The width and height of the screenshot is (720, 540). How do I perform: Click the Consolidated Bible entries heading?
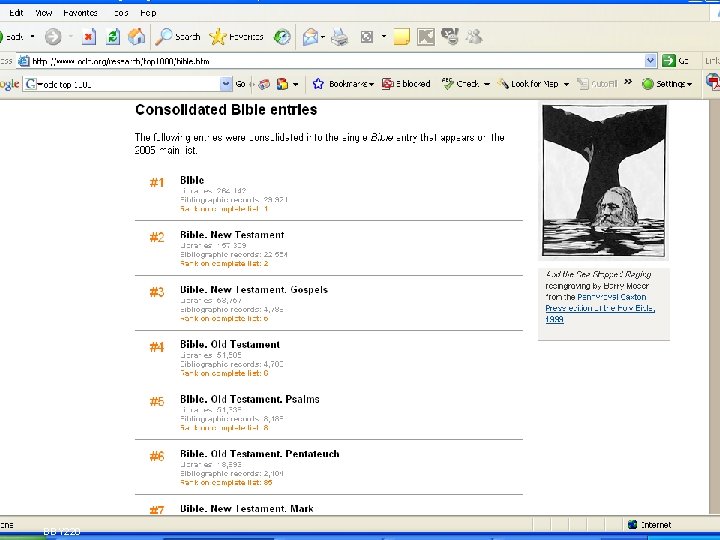[226, 110]
